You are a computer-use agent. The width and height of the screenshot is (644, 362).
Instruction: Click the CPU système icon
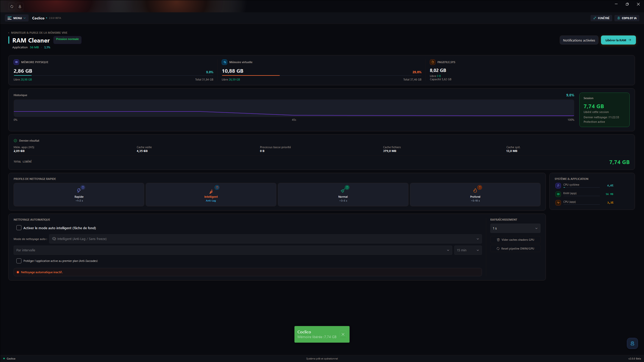[x=558, y=185]
